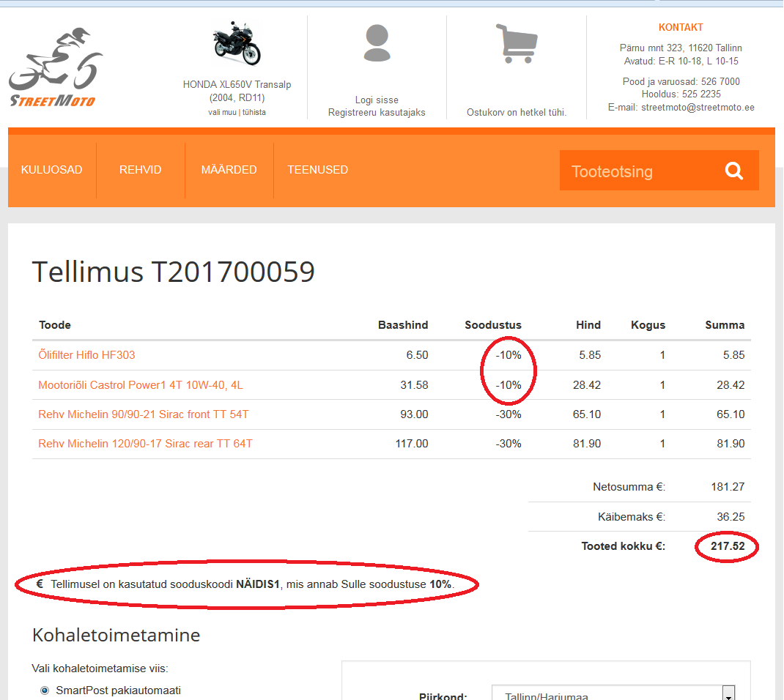Click the -10% discount in Õlifilter row
The image size is (784, 700).
coord(509,355)
